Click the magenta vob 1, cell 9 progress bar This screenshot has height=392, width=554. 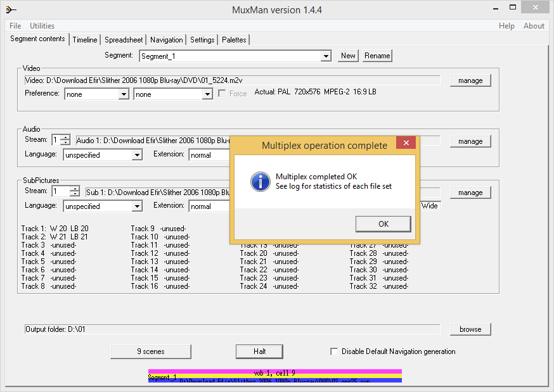(x=275, y=372)
